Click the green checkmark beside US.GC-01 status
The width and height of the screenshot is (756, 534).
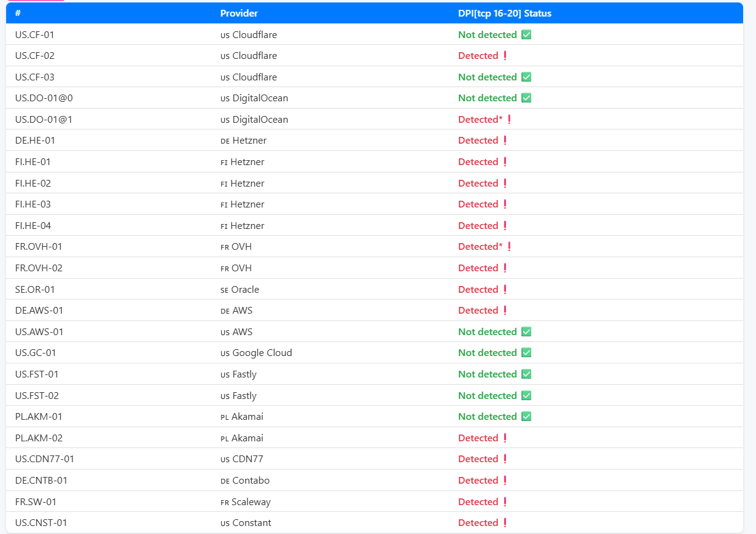pos(526,353)
